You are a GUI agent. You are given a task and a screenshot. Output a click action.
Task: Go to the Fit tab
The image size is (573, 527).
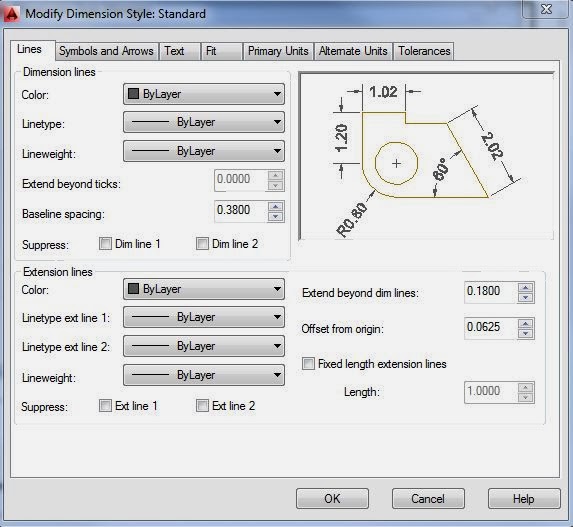(221, 51)
